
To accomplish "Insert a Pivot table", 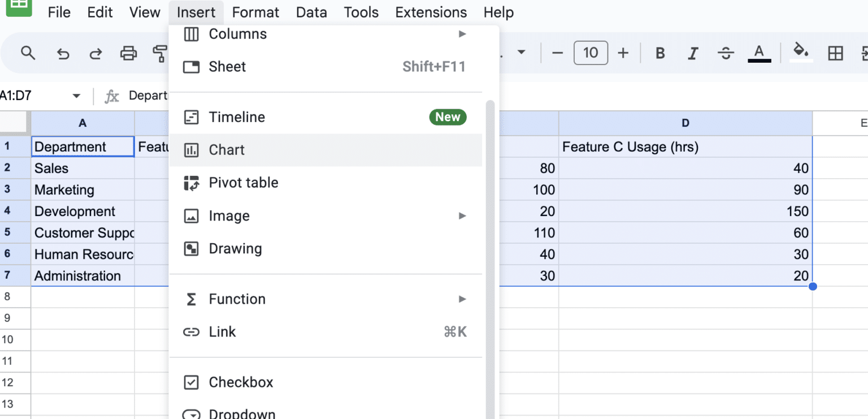I will [x=244, y=183].
